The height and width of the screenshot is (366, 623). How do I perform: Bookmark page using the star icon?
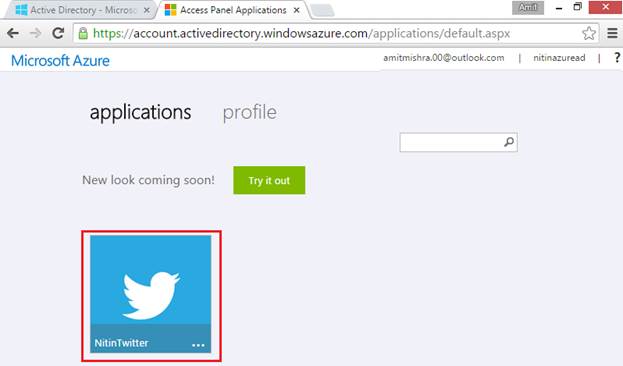588,33
